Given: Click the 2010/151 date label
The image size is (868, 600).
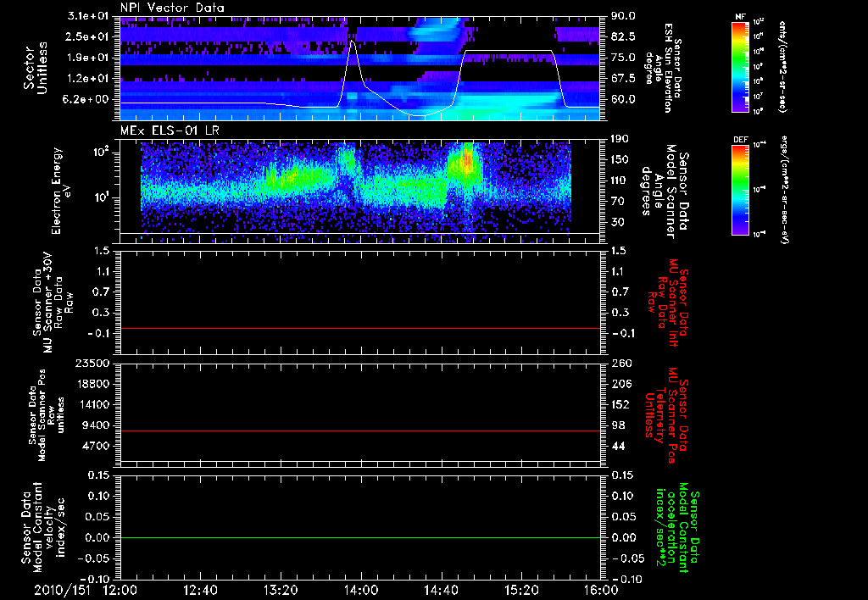Looking at the screenshot, I should (x=62, y=590).
